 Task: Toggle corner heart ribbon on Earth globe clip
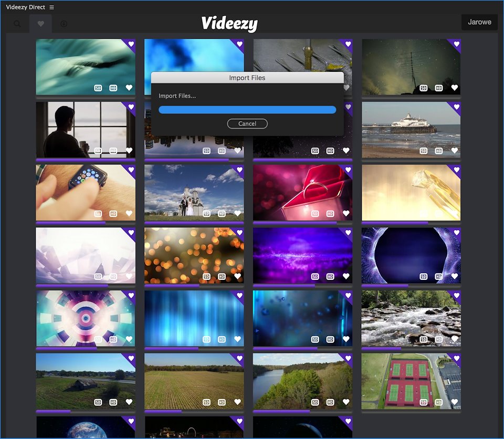click(x=131, y=421)
